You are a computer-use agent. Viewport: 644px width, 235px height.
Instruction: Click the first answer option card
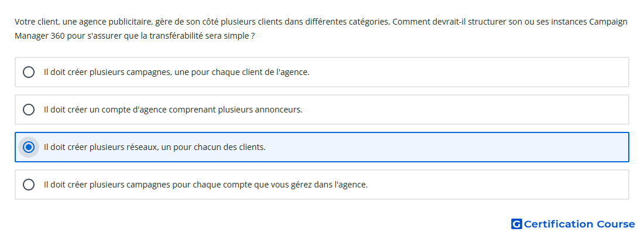coord(322,72)
